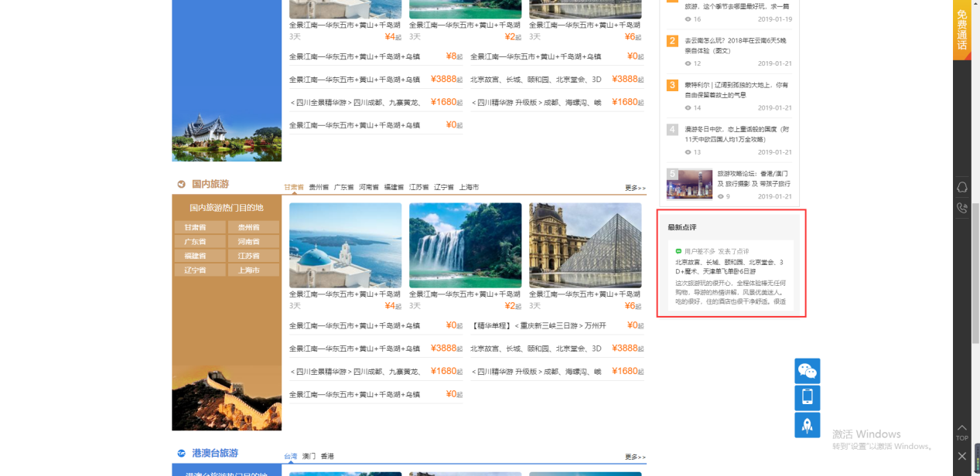Open the waterfall tour thumbnail

[x=465, y=245]
